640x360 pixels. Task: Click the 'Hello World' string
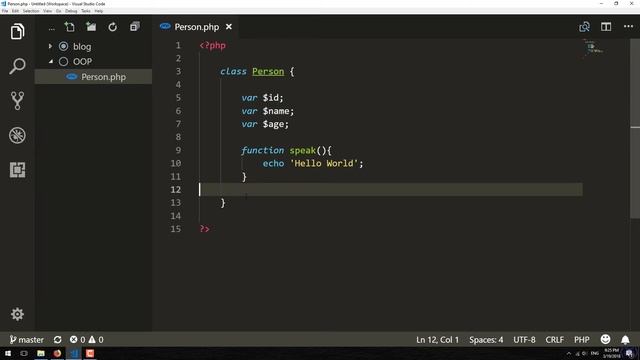(324, 163)
